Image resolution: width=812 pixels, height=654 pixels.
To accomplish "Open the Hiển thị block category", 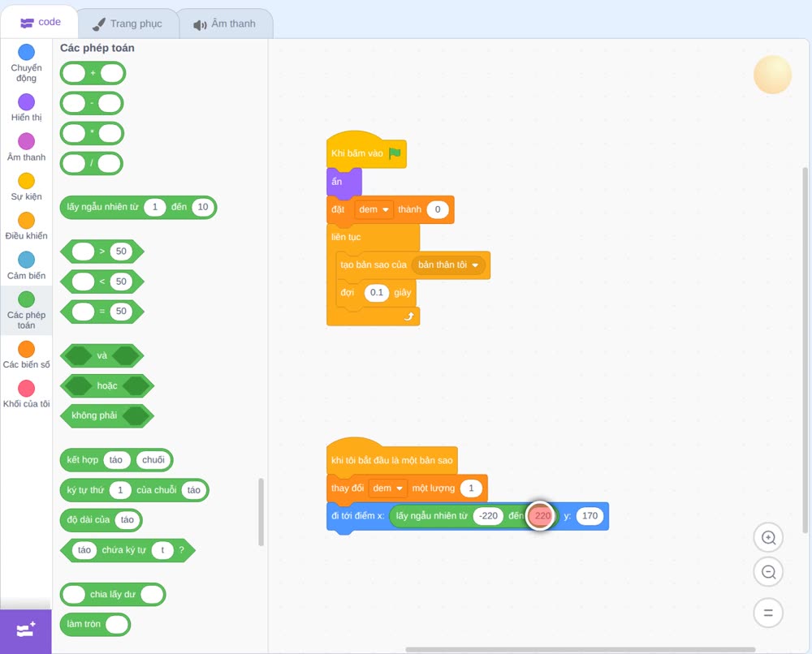I will (x=26, y=108).
